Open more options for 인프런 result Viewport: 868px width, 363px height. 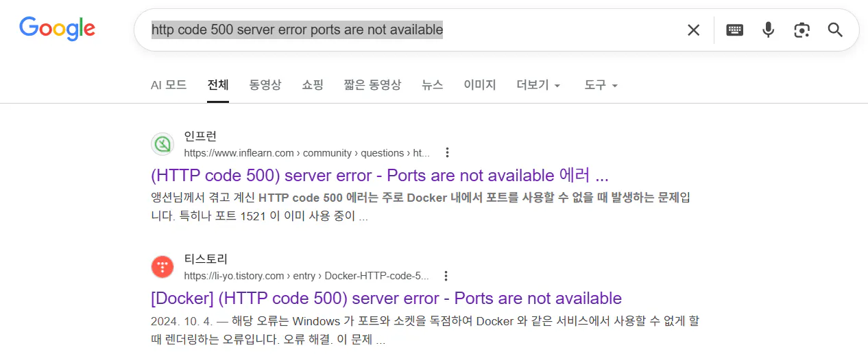point(447,152)
